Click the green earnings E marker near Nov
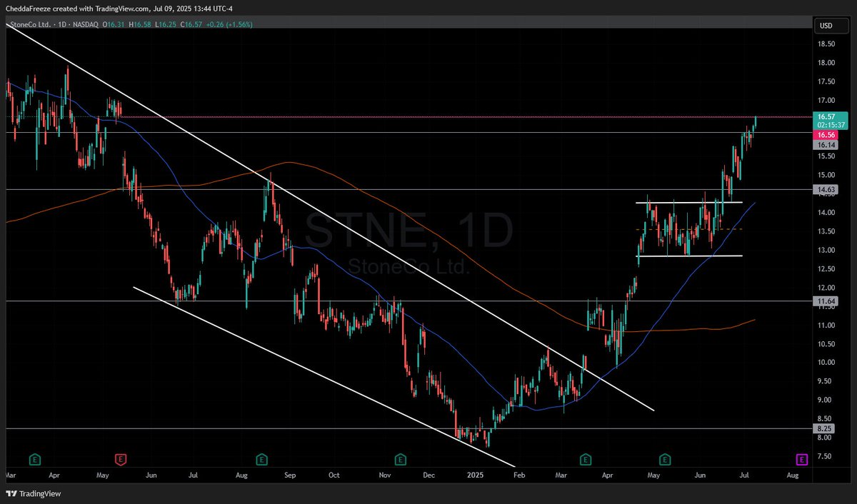Image resolution: width=857 pixels, height=504 pixels. click(400, 458)
